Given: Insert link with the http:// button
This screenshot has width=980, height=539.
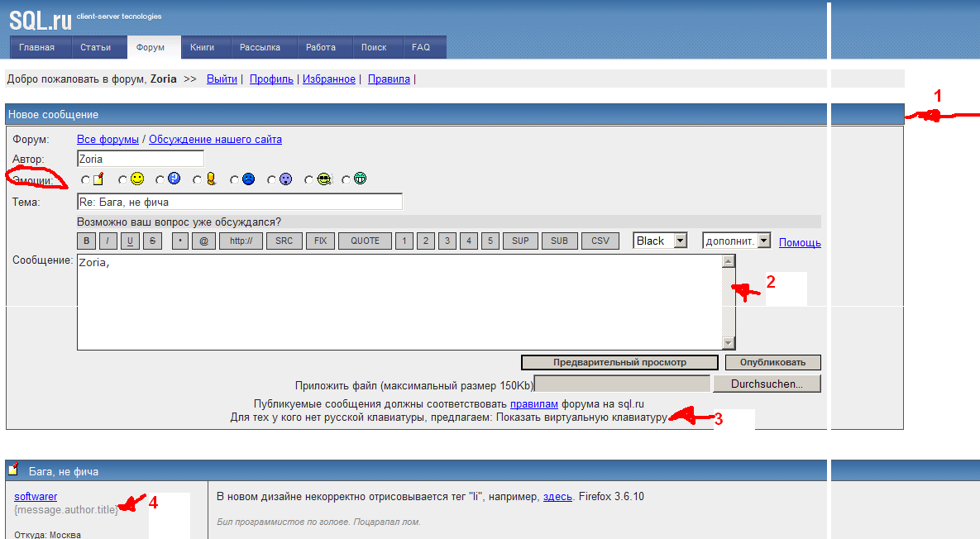Looking at the screenshot, I should [x=241, y=241].
